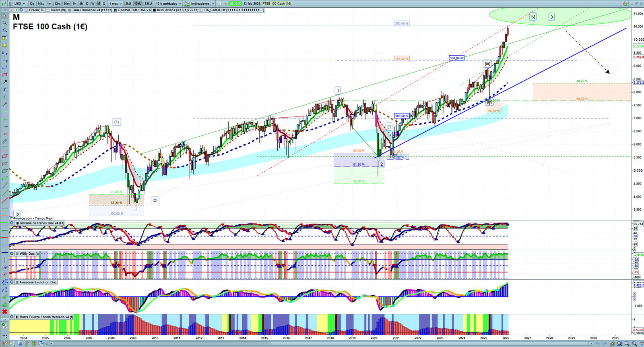644x347 pixels.
Task: Switch to the M monthly timeframe
Action: pos(99,4)
